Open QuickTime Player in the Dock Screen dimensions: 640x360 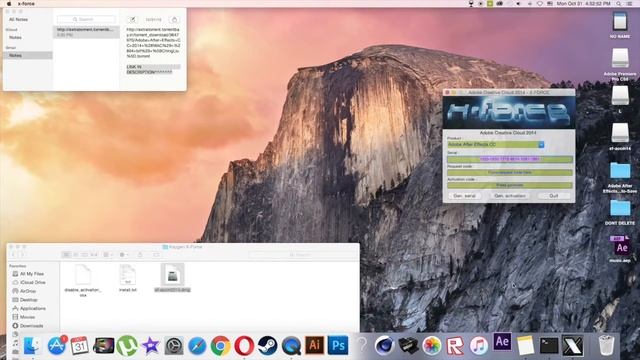[x=291, y=346]
